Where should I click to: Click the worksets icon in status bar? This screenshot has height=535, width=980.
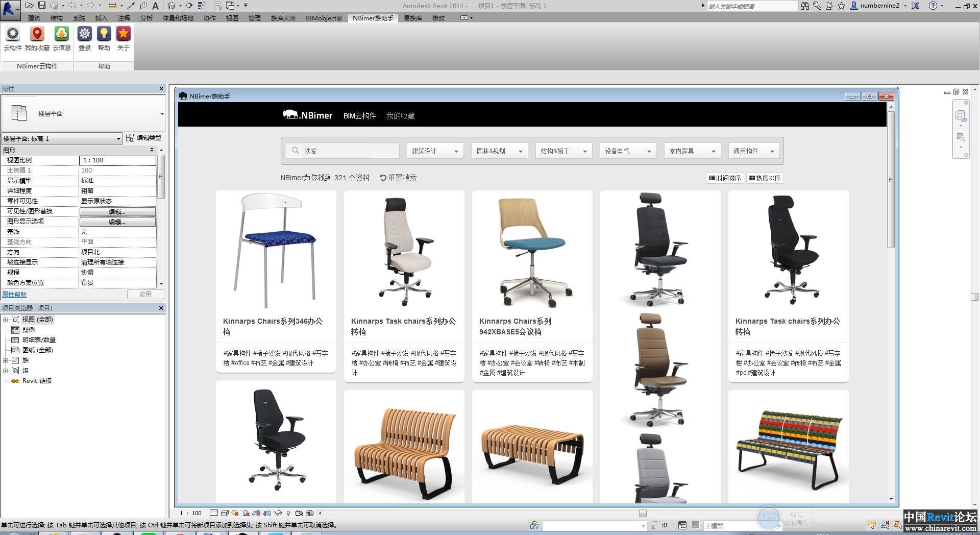coord(534,525)
